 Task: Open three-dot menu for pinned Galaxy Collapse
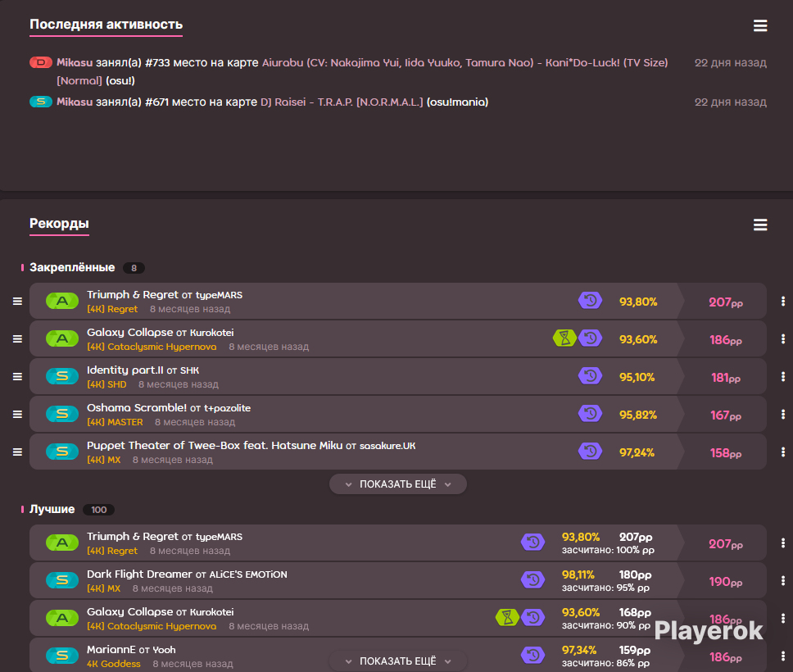click(783, 339)
